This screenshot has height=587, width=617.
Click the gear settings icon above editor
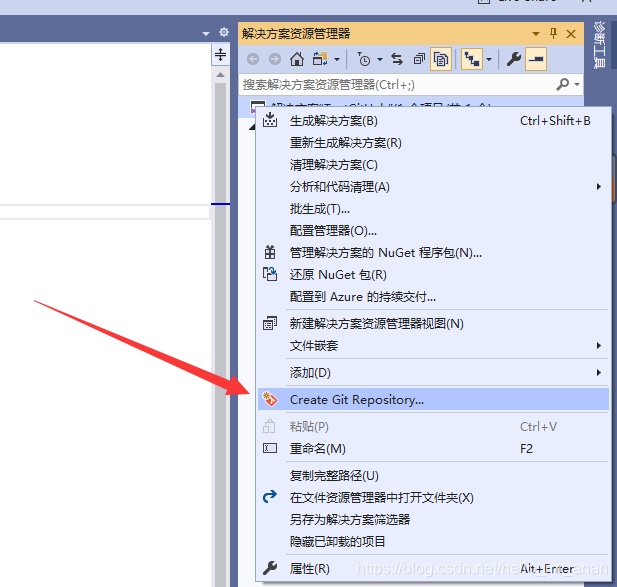point(224,32)
